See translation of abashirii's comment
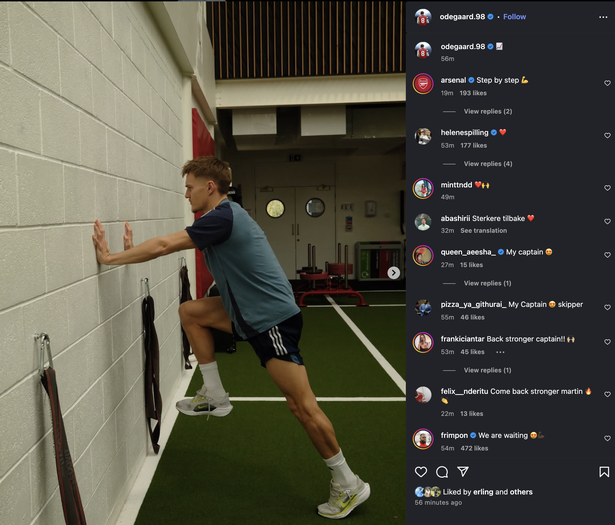The width and height of the screenshot is (615, 525). pos(484,231)
